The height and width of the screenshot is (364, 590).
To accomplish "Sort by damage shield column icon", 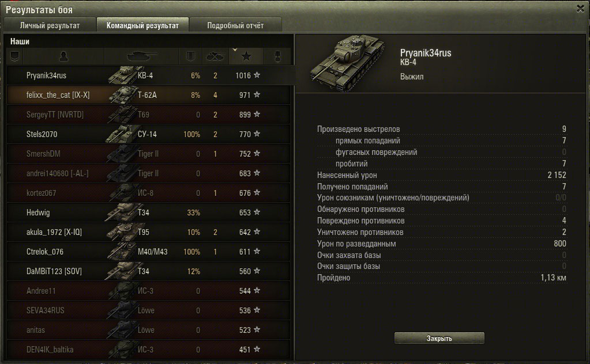I will coord(190,56).
